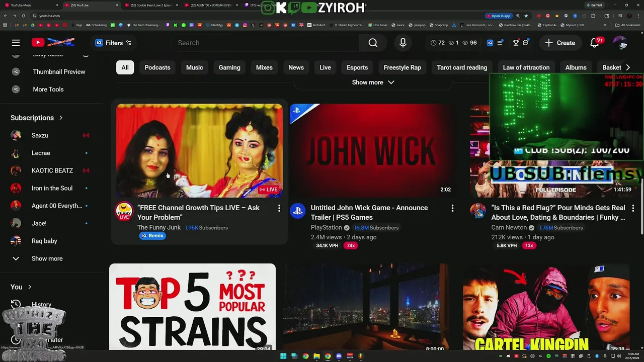Open the vidIQ Filters button
The image size is (644, 362).
pyautogui.click(x=113, y=43)
